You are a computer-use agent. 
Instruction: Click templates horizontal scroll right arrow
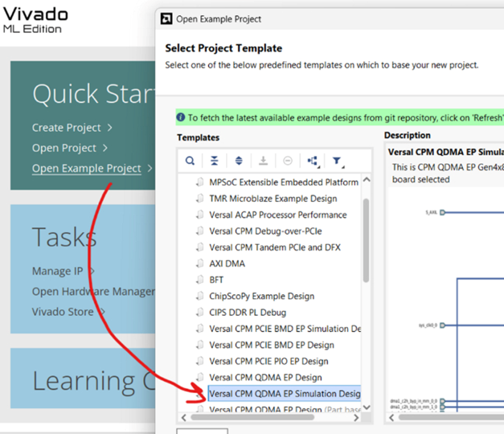[x=356, y=417]
